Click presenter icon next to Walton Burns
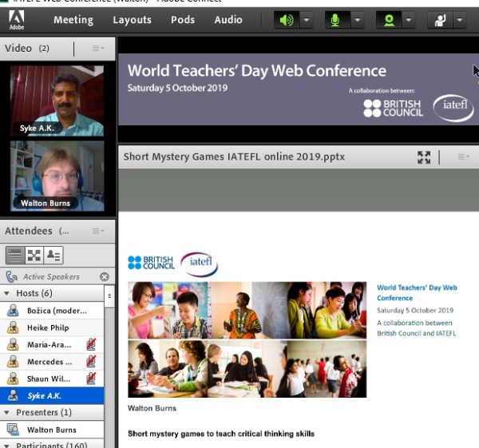 [x=13, y=430]
